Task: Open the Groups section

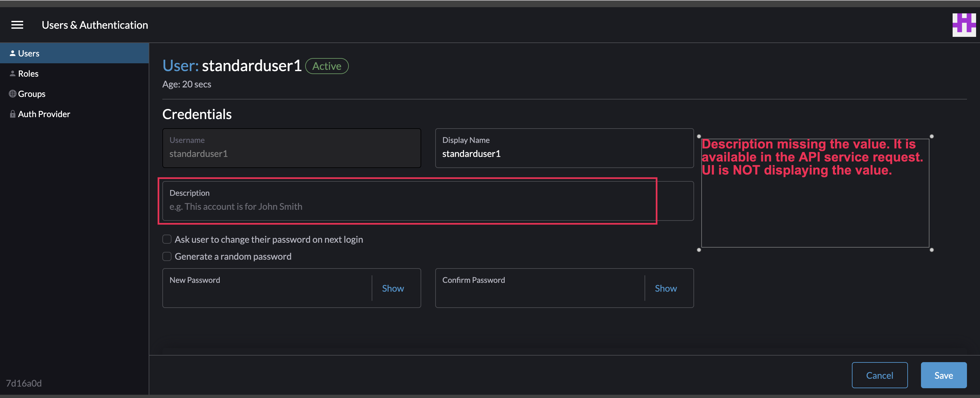Action: click(x=32, y=93)
